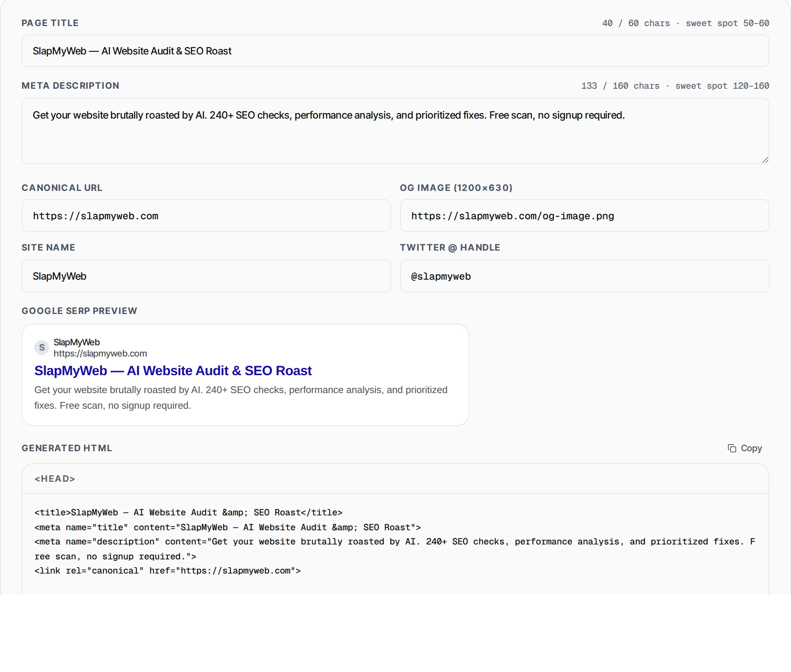Click the Copy icon beside Generated HTML

point(732,448)
